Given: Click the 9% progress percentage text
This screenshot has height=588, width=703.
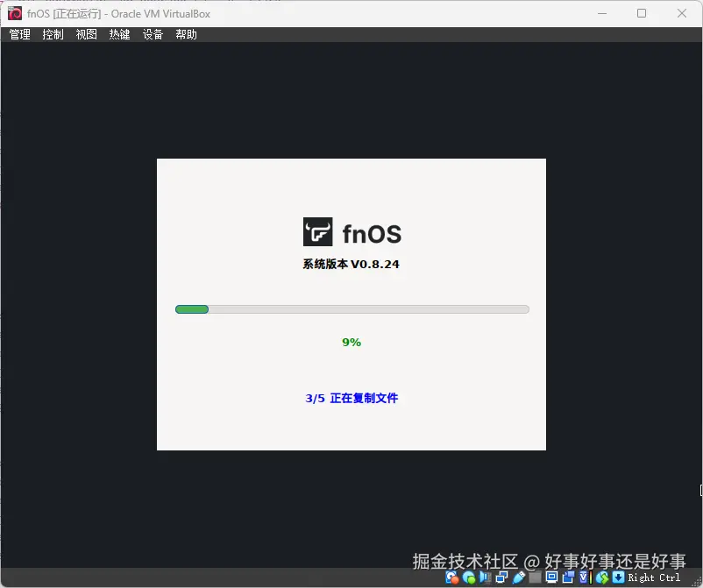Looking at the screenshot, I should pos(351,343).
